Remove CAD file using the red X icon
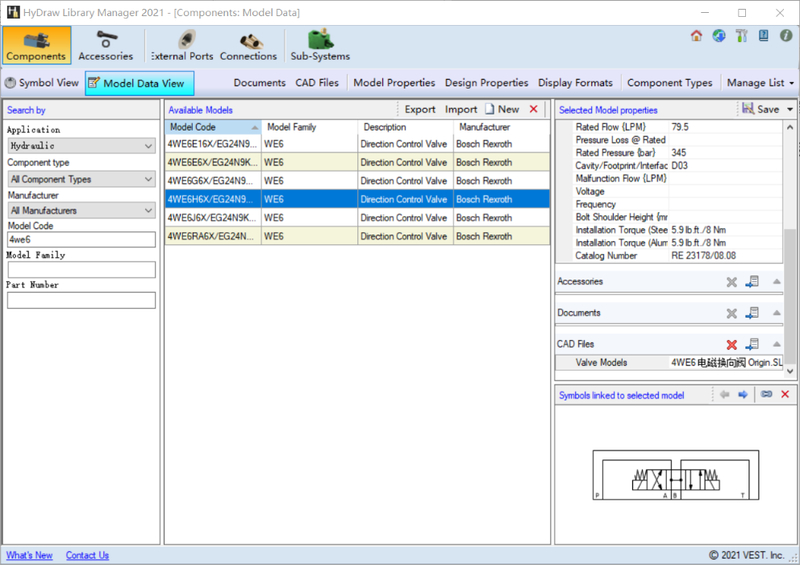This screenshot has width=800, height=565. [732, 345]
